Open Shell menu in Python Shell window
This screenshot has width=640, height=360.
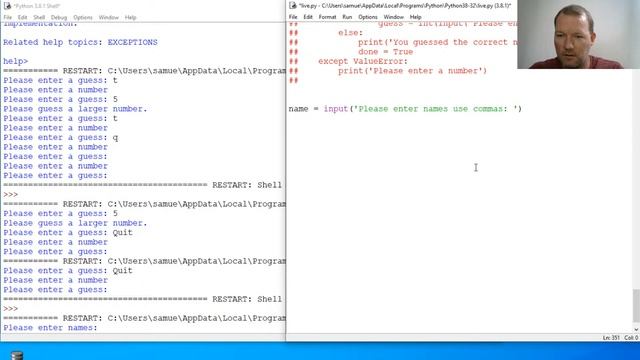[x=39, y=18]
